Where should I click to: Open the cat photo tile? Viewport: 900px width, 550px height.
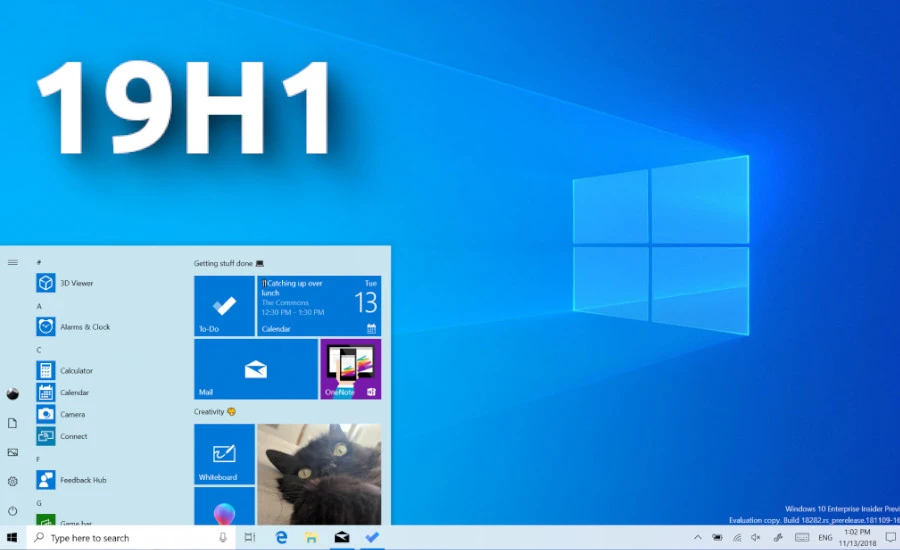(x=319, y=474)
